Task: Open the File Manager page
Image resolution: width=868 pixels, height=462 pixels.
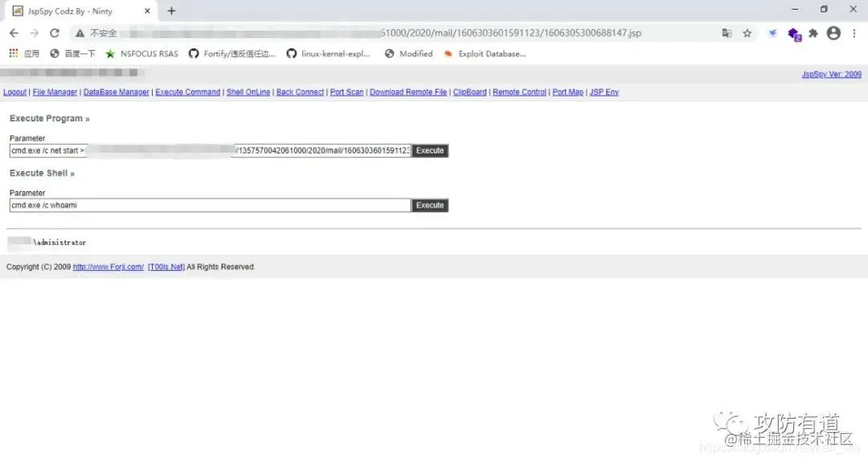Action: click(55, 92)
